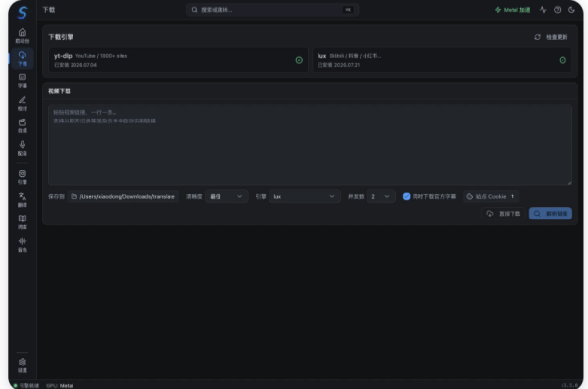
Task: Open the 引擎 engine sidebar icon
Action: pyautogui.click(x=23, y=177)
